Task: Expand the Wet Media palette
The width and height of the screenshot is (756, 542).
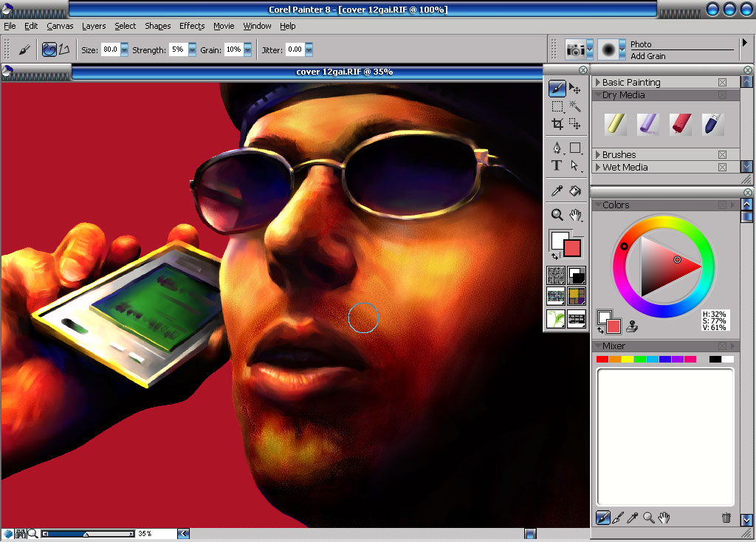Action: [598, 168]
